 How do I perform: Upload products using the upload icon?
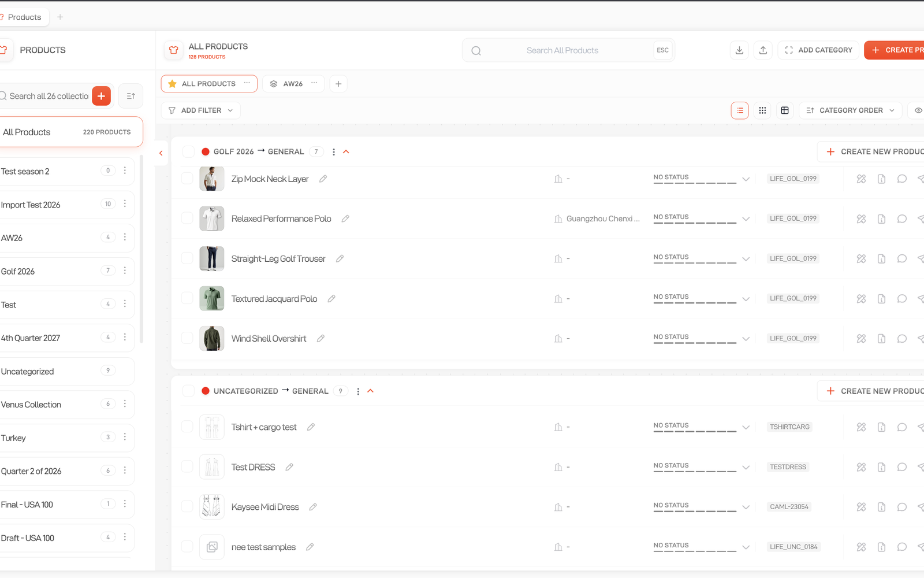click(x=763, y=50)
